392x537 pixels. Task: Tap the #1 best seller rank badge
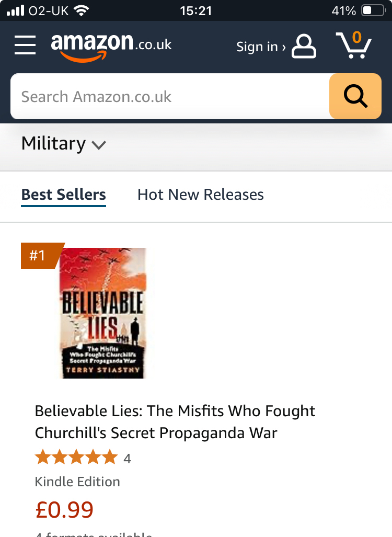pyautogui.click(x=39, y=256)
